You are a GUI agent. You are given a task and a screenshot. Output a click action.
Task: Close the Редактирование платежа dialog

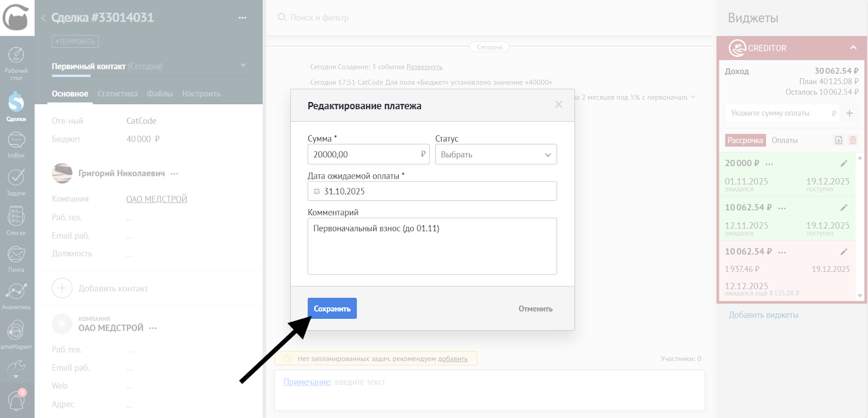click(x=558, y=104)
